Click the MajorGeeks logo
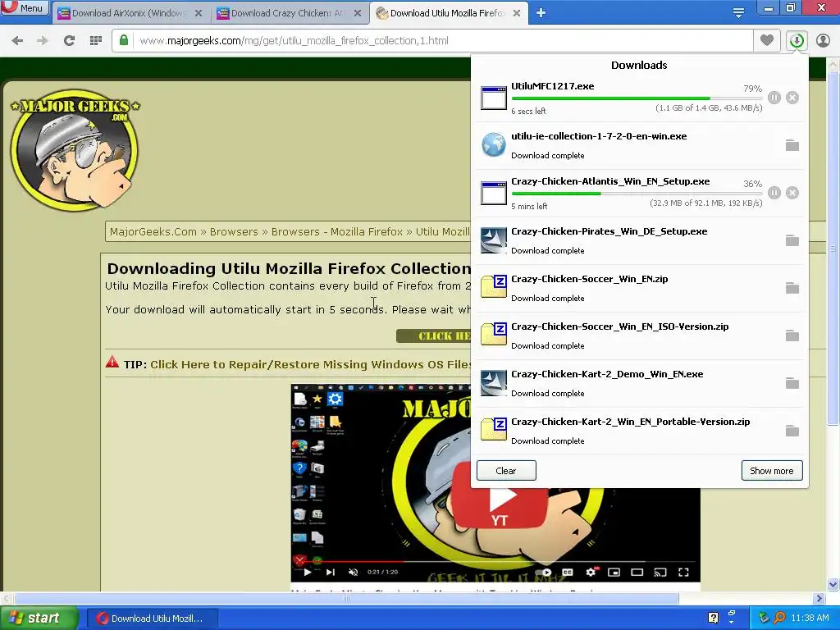Viewport: 840px width, 630px height. coord(75,149)
